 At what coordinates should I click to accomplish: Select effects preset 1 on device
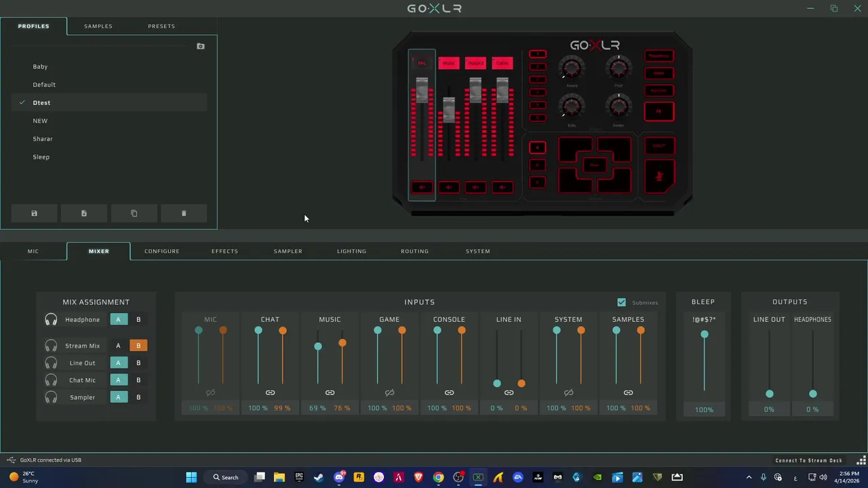coord(538,54)
